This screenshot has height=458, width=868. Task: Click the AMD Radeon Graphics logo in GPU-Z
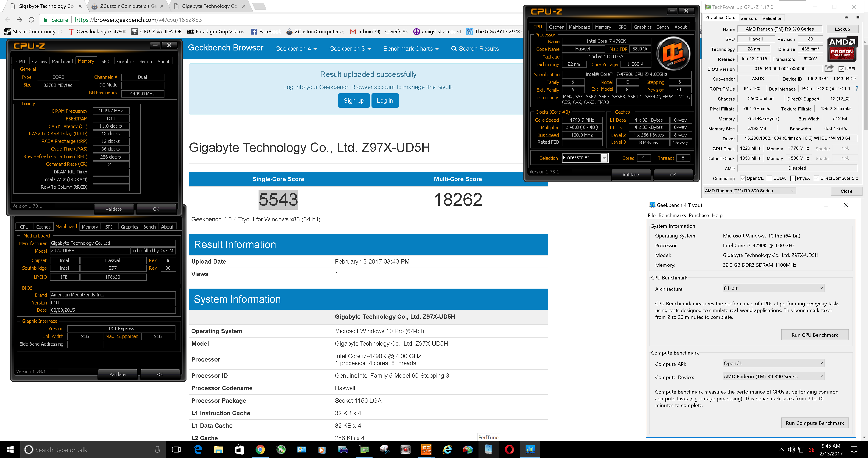pos(842,49)
